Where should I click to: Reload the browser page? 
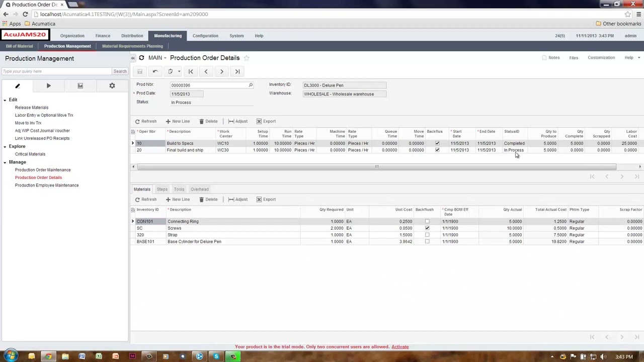tap(25, 14)
